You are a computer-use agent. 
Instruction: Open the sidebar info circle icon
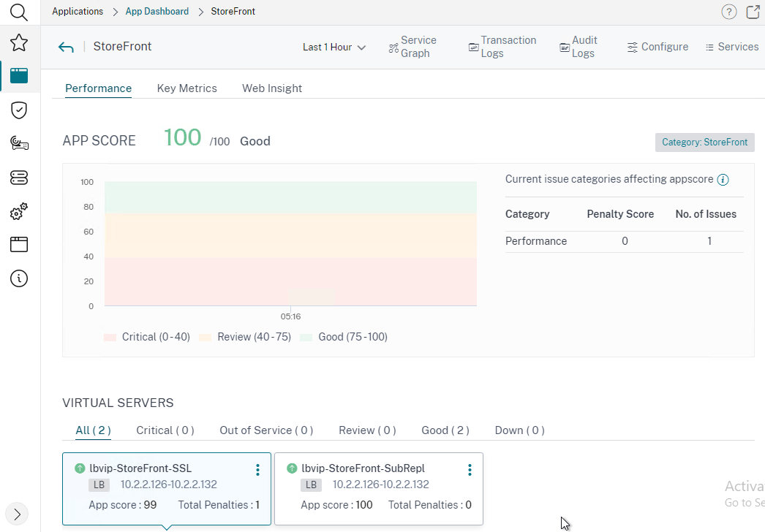19,278
